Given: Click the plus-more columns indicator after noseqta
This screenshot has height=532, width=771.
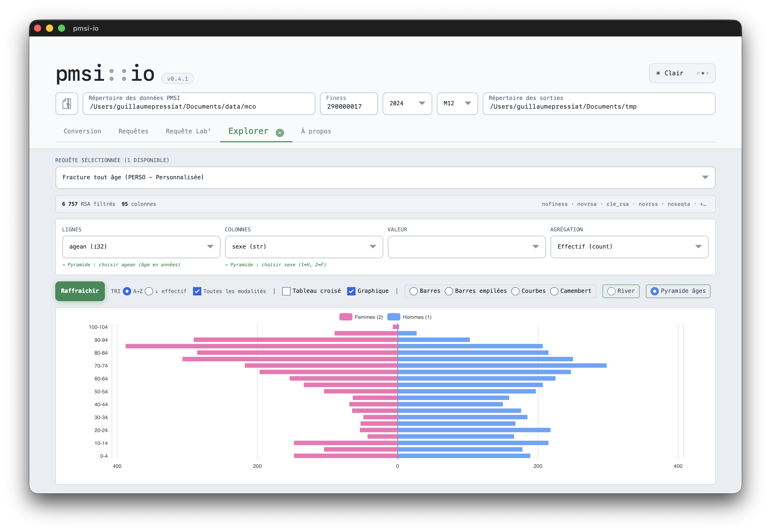Looking at the screenshot, I should click(703, 204).
